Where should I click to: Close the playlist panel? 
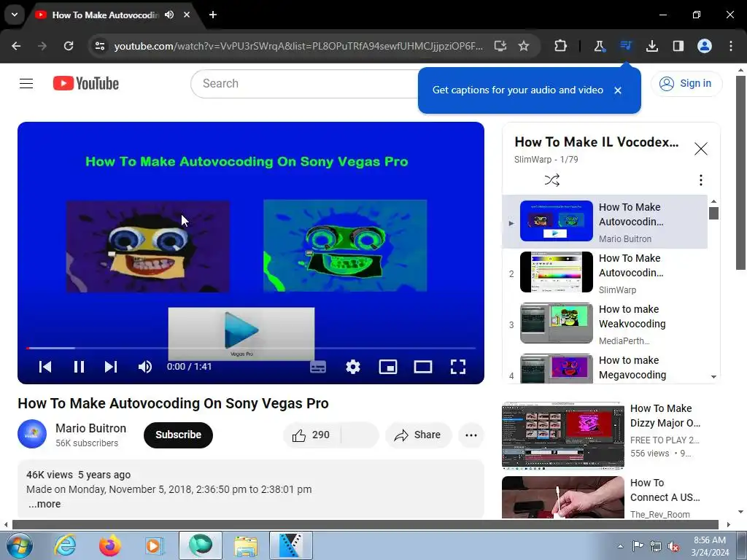click(701, 149)
